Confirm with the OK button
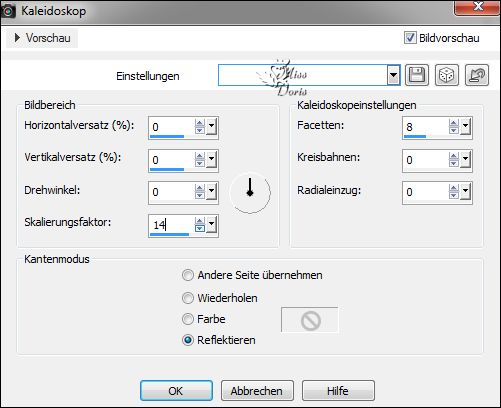Image resolution: width=501 pixels, height=408 pixels. [x=176, y=391]
